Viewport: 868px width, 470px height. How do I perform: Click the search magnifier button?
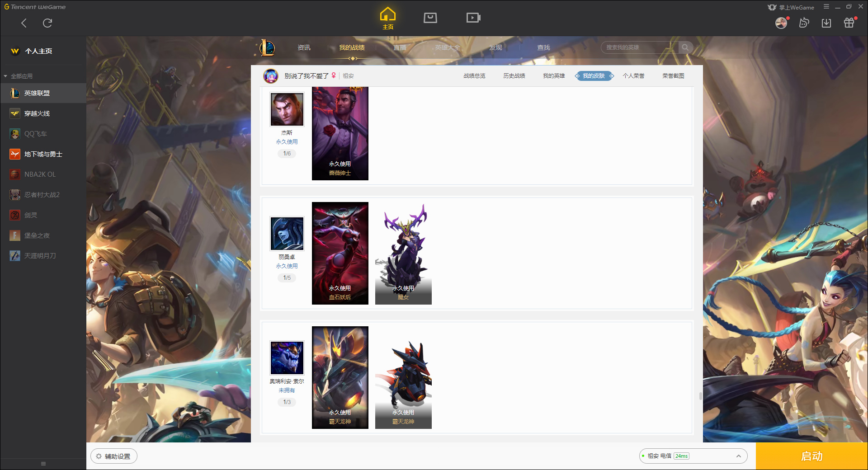(x=685, y=47)
